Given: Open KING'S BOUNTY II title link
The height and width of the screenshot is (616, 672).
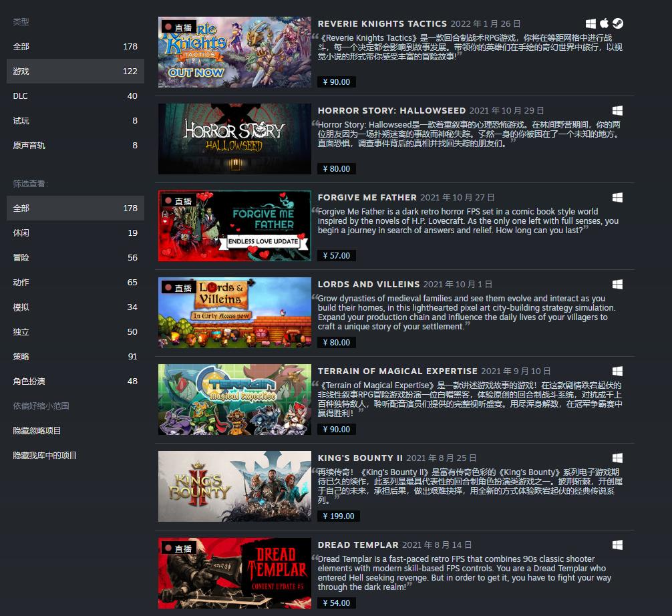Looking at the screenshot, I should click(360, 458).
